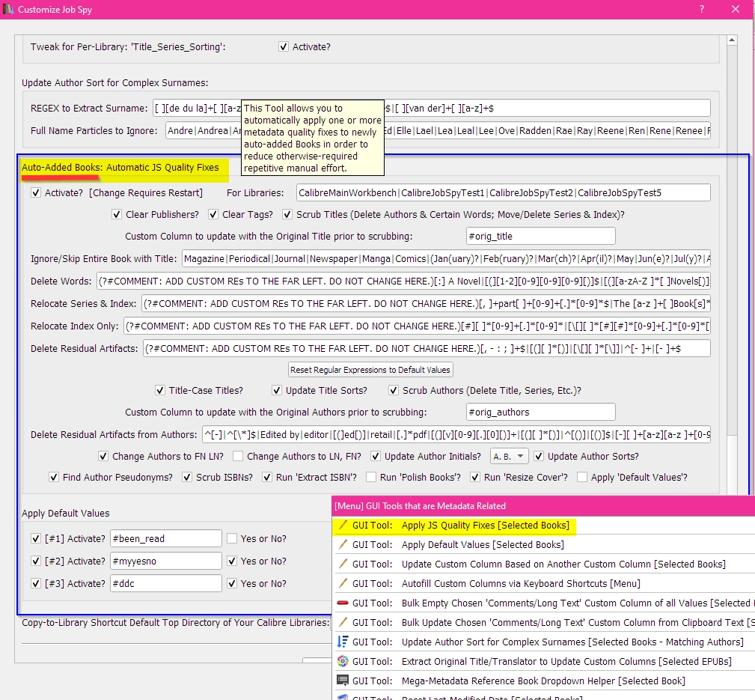Viewport: 755px width, 700px height.
Task: Toggle Run 'Resize Cover' checkbox
Action: pyautogui.click(x=474, y=477)
